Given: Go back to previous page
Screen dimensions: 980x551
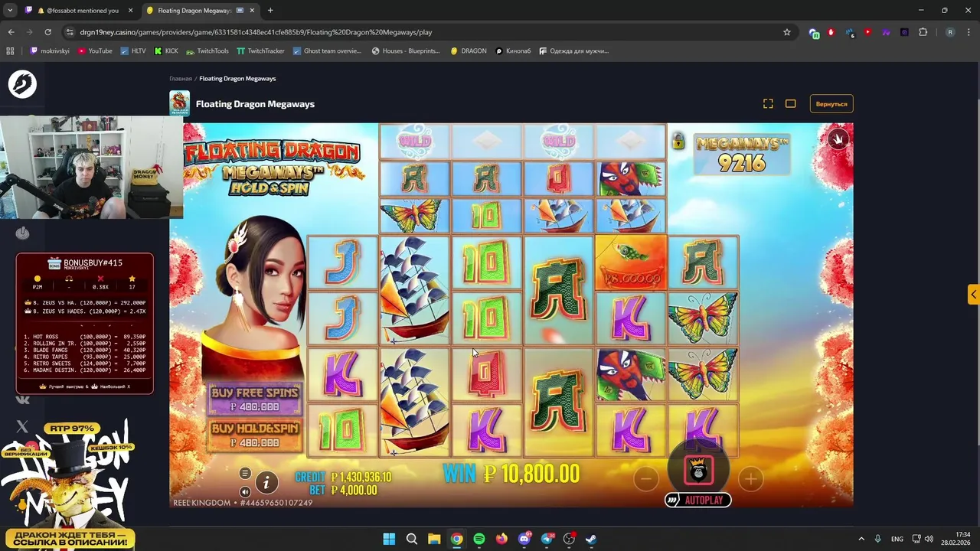Looking at the screenshot, I should [x=11, y=32].
